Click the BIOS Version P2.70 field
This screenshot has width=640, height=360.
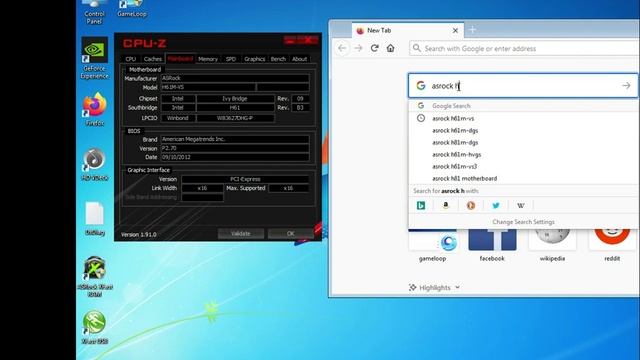point(235,148)
